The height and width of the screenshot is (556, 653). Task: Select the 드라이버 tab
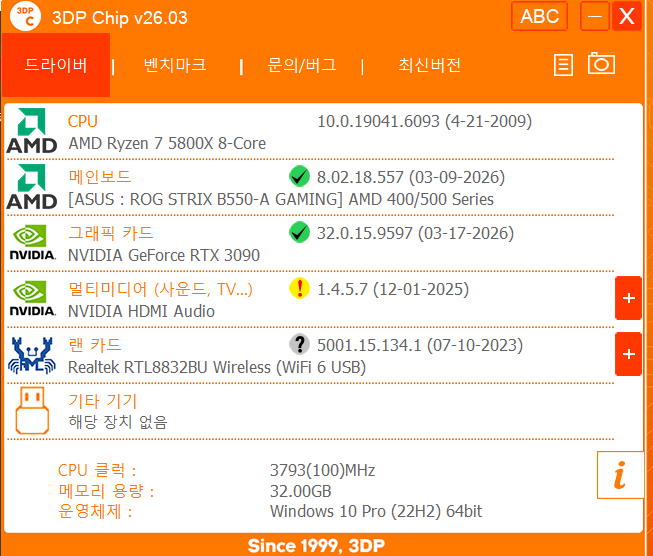[x=56, y=65]
